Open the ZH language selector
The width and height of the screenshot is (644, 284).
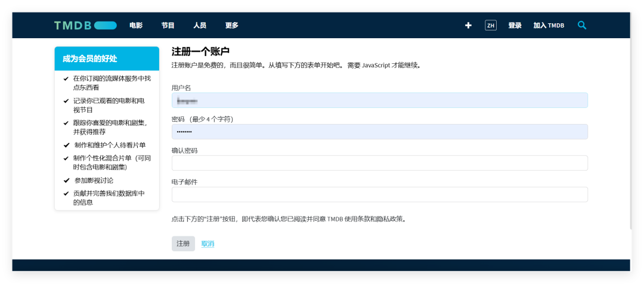click(x=490, y=25)
